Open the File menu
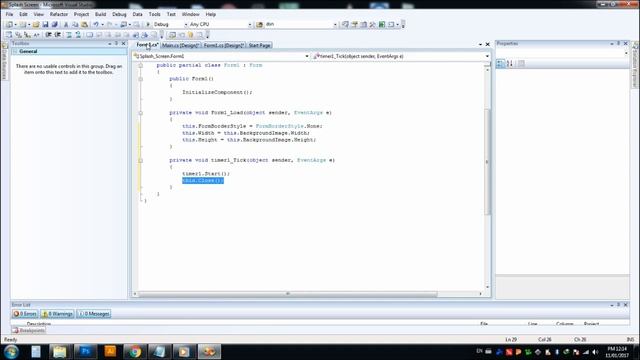This screenshot has height=360, width=640. coord(9,14)
